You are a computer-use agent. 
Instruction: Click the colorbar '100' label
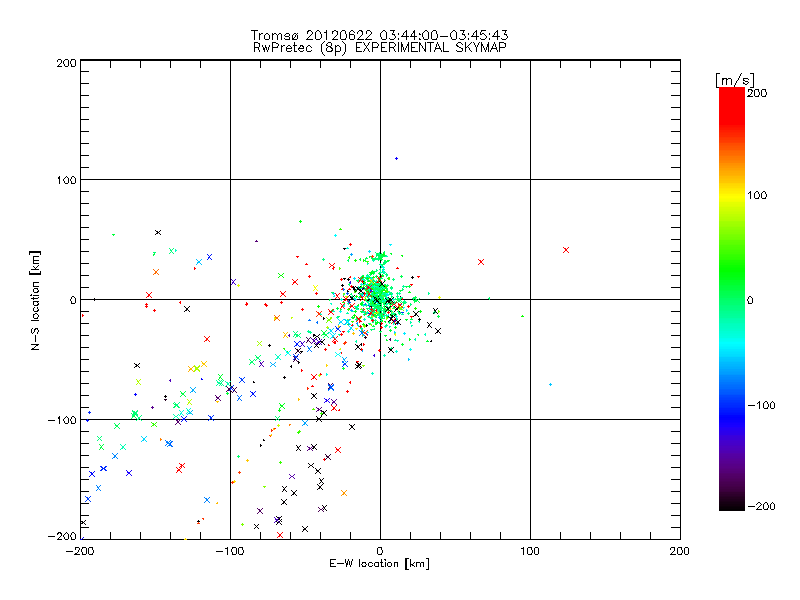(757, 195)
